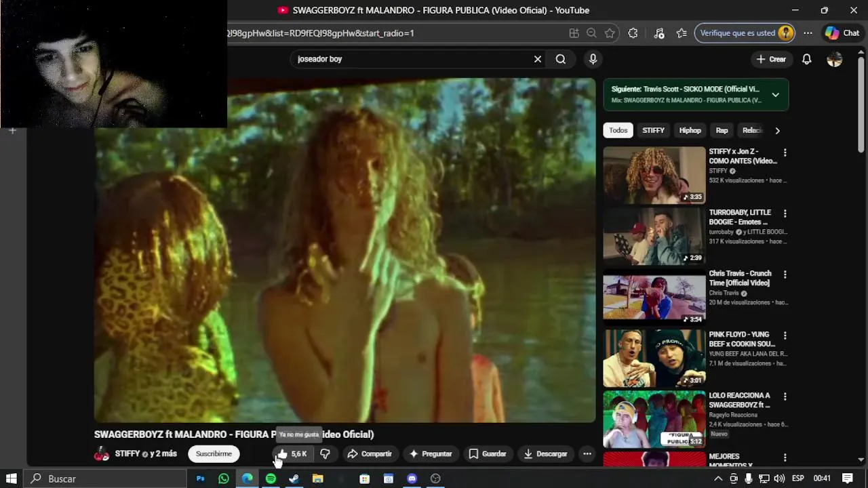Select the STIFFY filter chip
Screen dimensions: 868x488
[653, 130]
